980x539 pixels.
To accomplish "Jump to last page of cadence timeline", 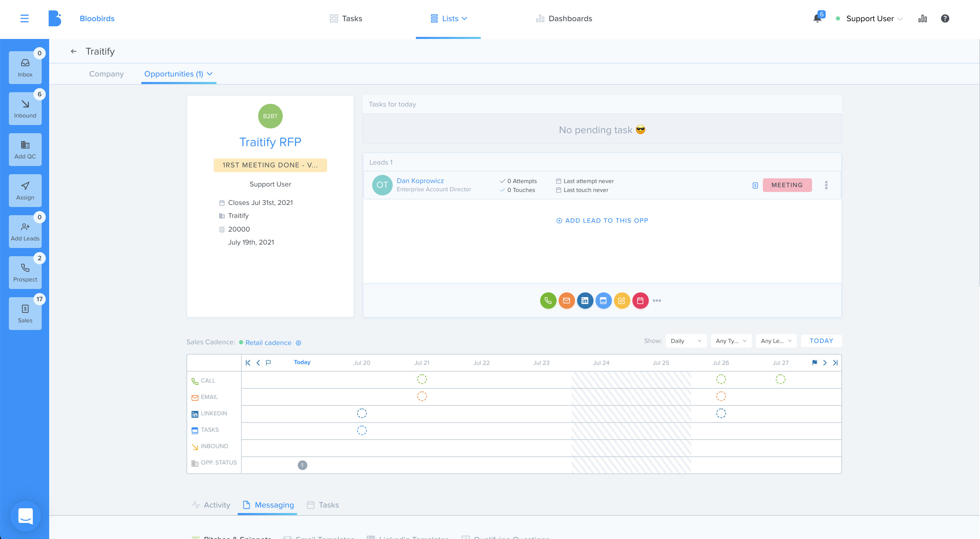I will click(835, 363).
